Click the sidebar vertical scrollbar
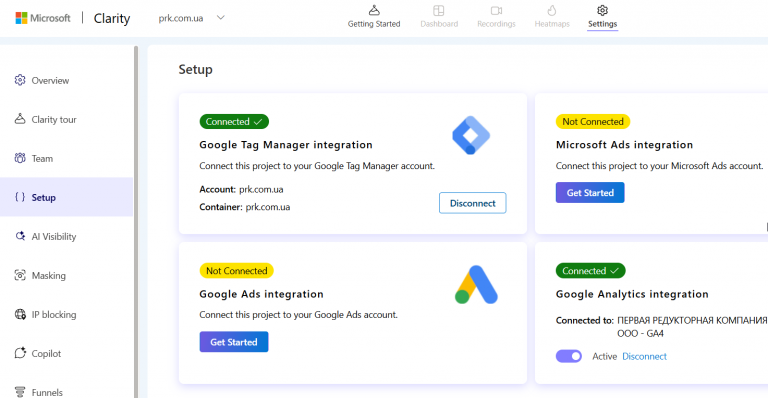Image resolution: width=768 pixels, height=398 pixels. point(136,222)
